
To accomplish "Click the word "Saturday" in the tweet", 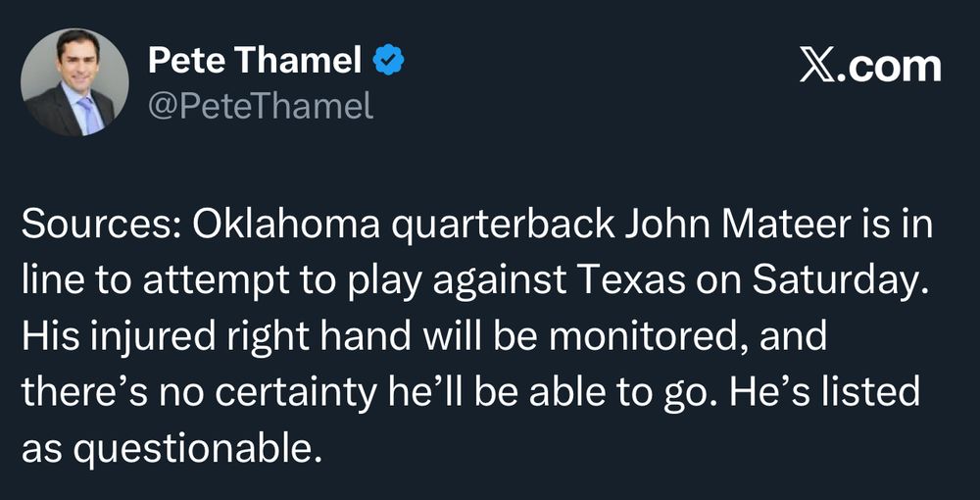I will click(x=840, y=282).
